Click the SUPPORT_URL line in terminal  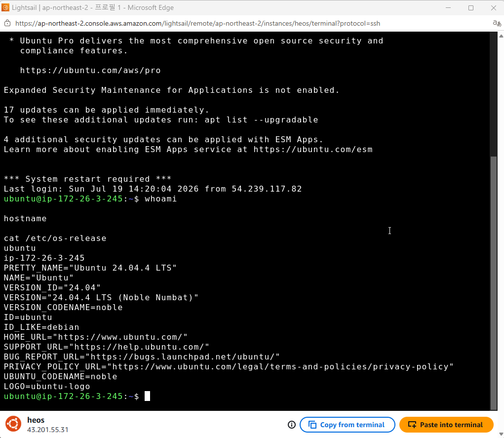point(107,347)
